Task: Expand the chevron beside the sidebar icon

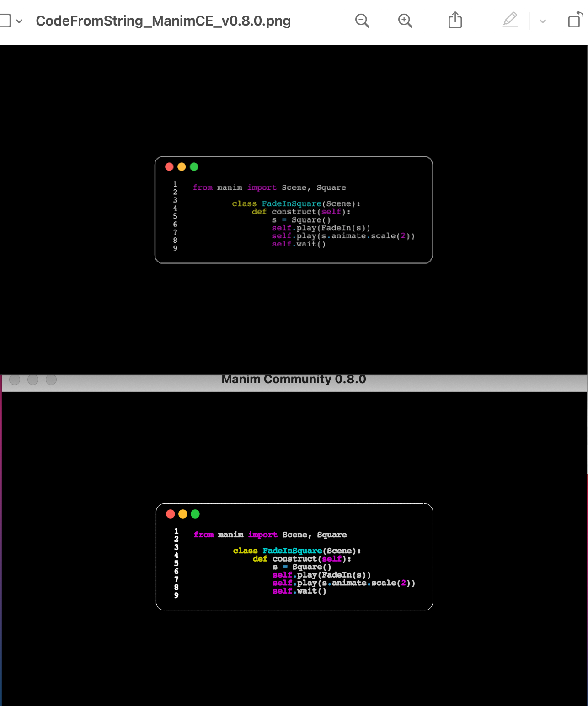Action: coord(19,21)
